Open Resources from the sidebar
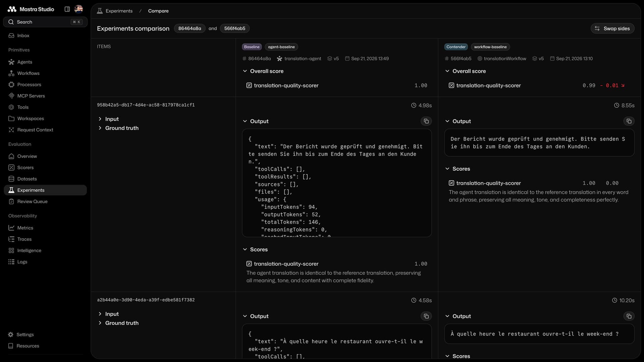644x362 pixels. (x=45, y=346)
